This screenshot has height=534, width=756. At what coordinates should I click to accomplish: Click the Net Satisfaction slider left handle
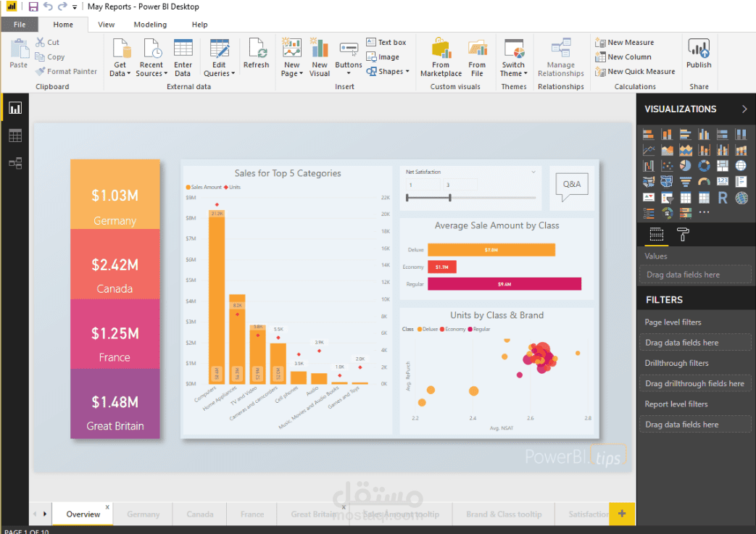point(407,197)
